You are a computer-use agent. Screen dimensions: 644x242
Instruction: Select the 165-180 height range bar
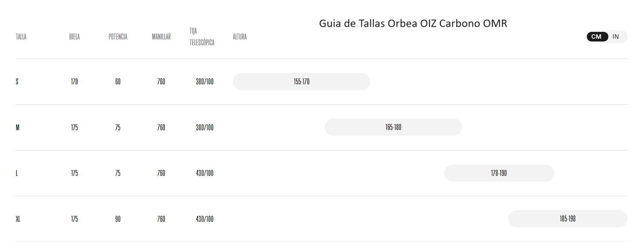(x=393, y=127)
